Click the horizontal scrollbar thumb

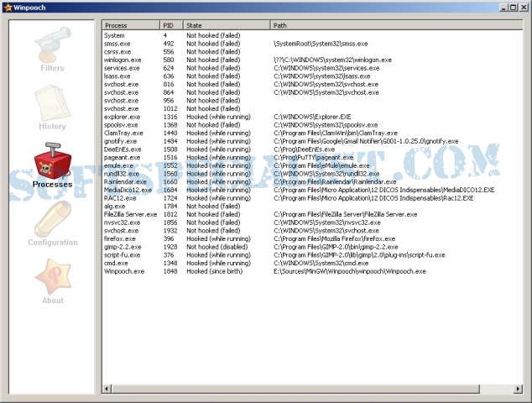tap(295, 389)
